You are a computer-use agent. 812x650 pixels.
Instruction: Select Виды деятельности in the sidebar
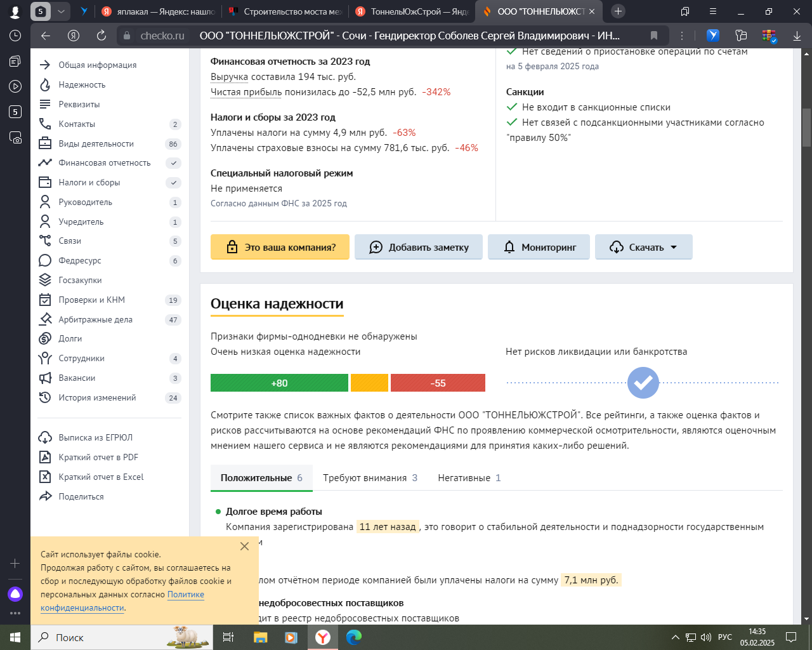click(x=96, y=143)
